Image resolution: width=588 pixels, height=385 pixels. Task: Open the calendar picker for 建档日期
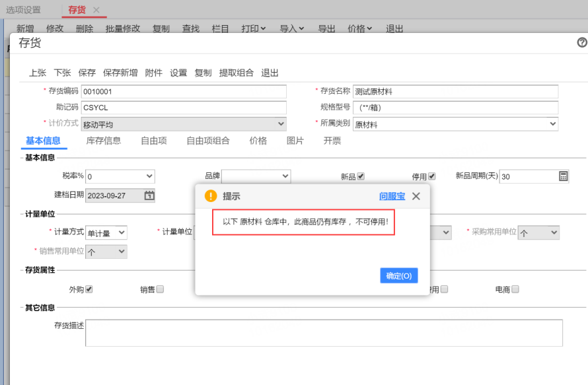pos(149,195)
